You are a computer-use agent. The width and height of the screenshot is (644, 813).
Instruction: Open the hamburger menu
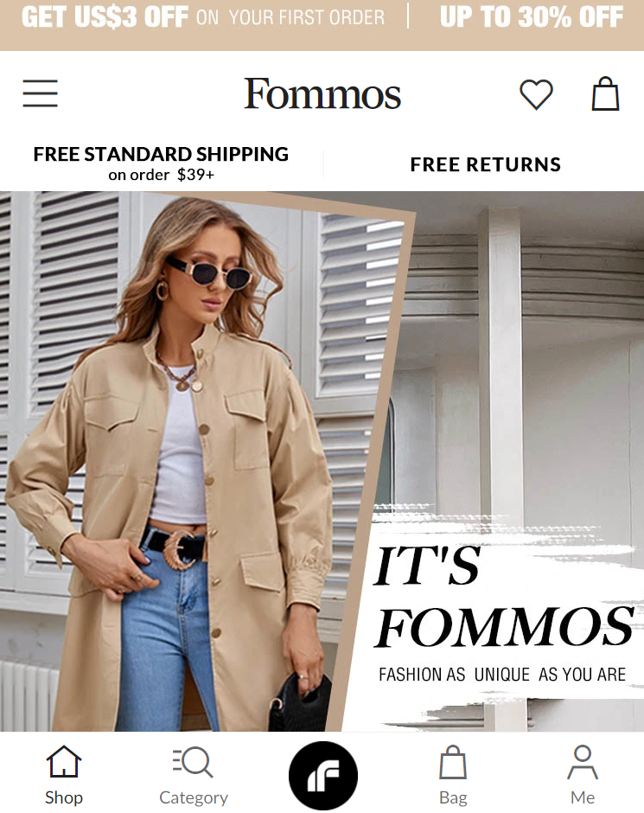pyautogui.click(x=40, y=93)
